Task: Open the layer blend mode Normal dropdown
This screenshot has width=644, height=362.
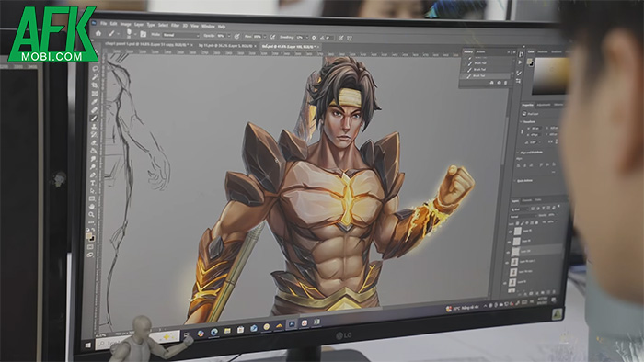Action: (523, 217)
